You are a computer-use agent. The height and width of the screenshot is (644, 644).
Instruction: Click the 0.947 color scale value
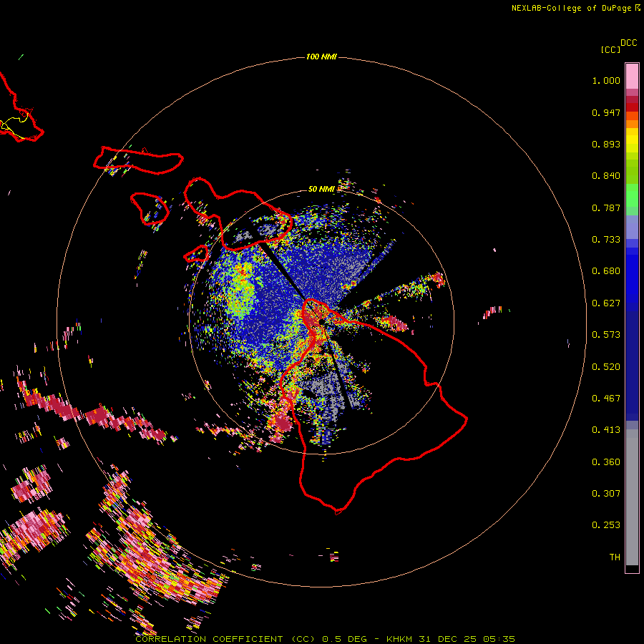coord(606,113)
